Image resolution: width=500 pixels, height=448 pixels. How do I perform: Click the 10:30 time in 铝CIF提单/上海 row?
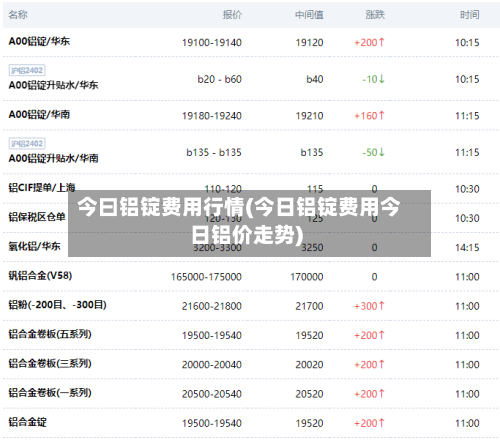(467, 189)
